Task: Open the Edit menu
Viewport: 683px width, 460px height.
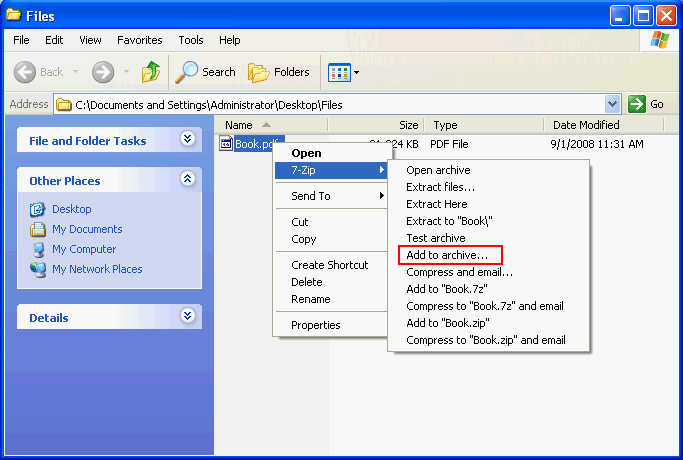Action: [54, 40]
